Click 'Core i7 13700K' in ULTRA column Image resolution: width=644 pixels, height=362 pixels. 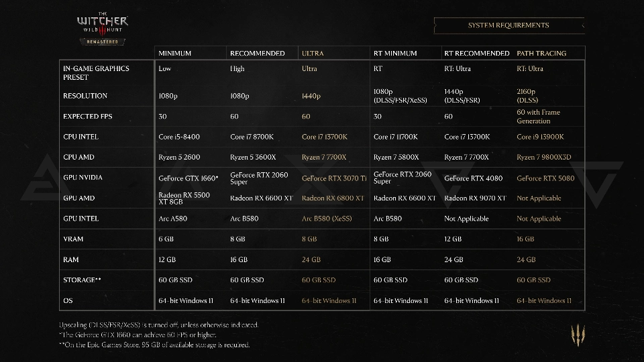point(325,137)
